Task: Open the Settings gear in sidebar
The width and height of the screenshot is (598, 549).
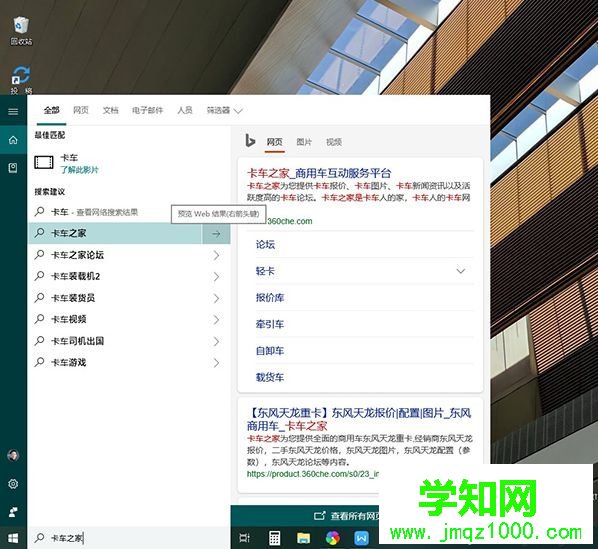Action: [x=13, y=483]
